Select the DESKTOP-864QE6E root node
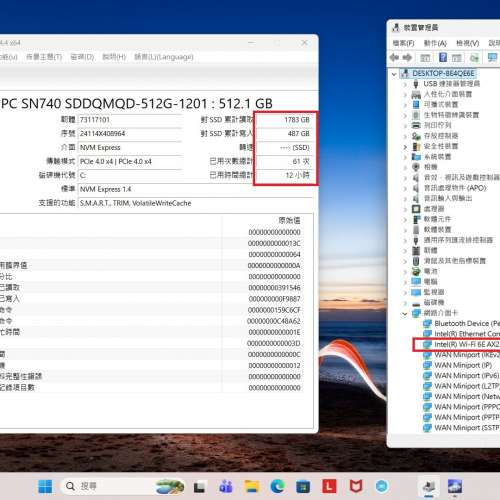The width and height of the screenshot is (500, 500). pos(443,73)
